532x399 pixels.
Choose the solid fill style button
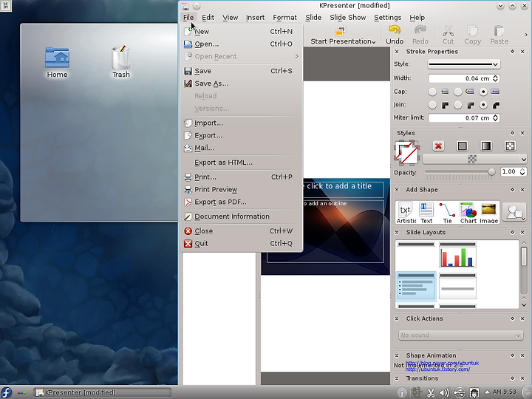point(462,146)
